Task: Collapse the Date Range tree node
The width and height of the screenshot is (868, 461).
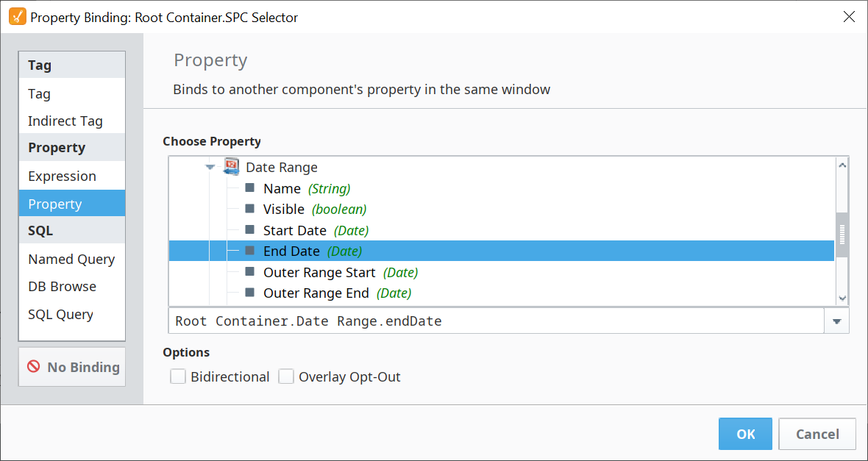Action: click(x=210, y=168)
